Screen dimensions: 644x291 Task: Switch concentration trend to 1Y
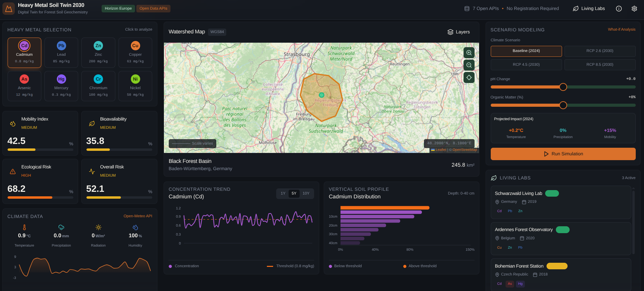click(283, 194)
